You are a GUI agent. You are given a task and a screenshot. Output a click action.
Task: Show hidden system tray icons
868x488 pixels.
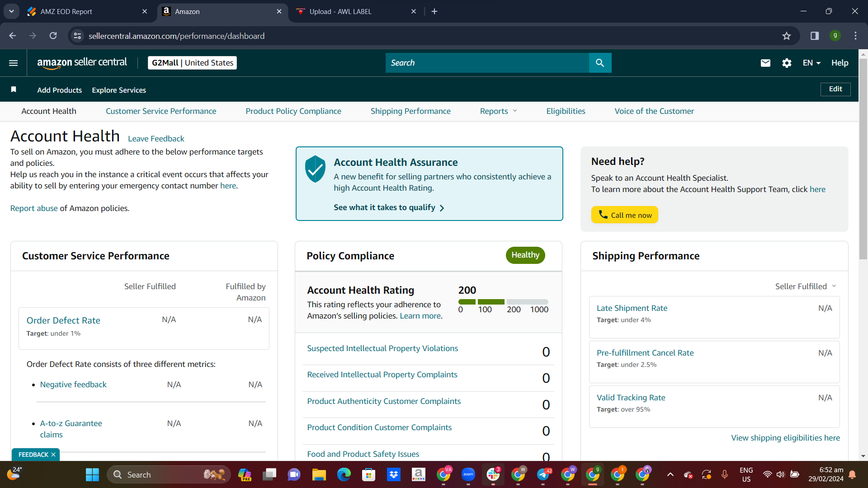click(670, 474)
